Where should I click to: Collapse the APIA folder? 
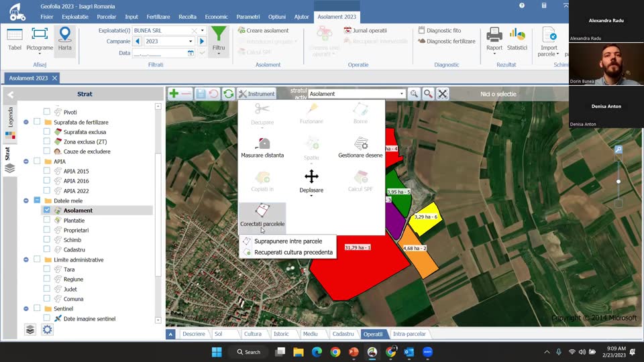pos(26,162)
